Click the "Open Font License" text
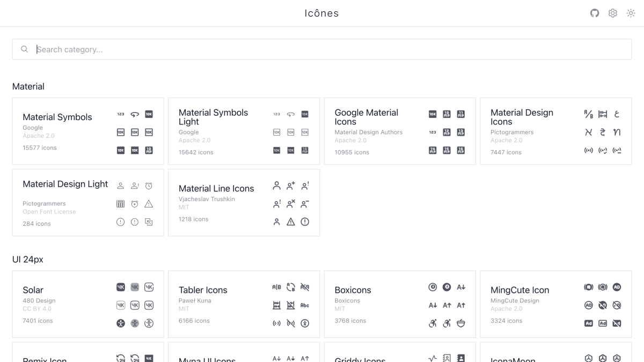 click(x=49, y=212)
